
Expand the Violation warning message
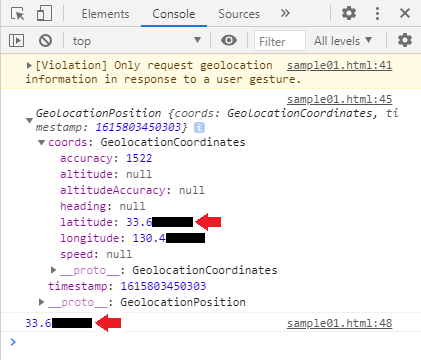click(29, 65)
